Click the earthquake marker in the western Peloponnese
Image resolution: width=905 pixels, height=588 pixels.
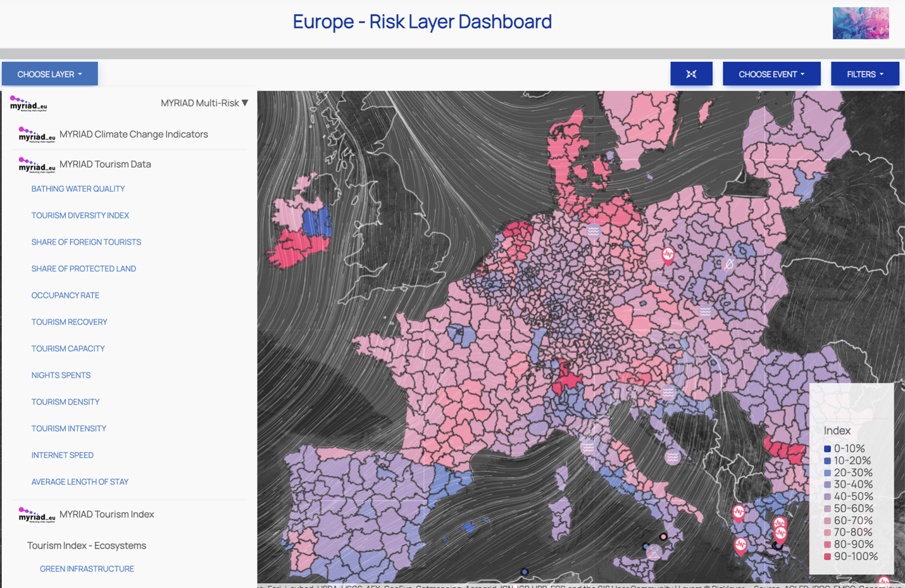tap(740, 545)
